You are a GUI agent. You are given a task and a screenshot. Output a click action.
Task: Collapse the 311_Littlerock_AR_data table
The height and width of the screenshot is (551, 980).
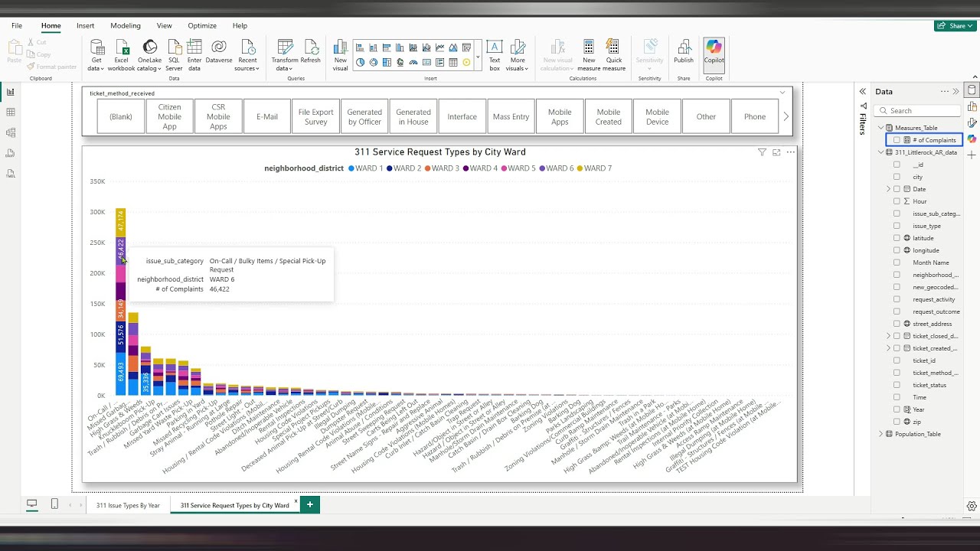pyautogui.click(x=880, y=152)
